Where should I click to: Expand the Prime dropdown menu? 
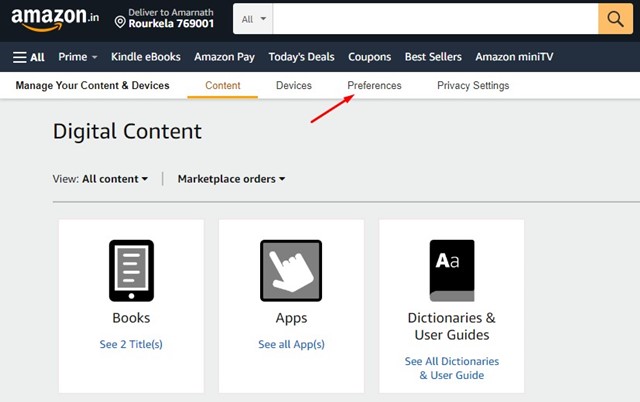coord(77,57)
